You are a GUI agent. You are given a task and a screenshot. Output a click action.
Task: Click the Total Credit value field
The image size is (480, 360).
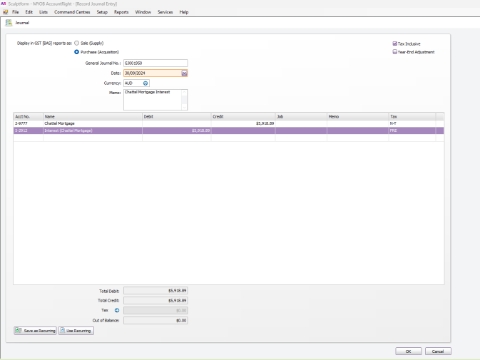155,301
